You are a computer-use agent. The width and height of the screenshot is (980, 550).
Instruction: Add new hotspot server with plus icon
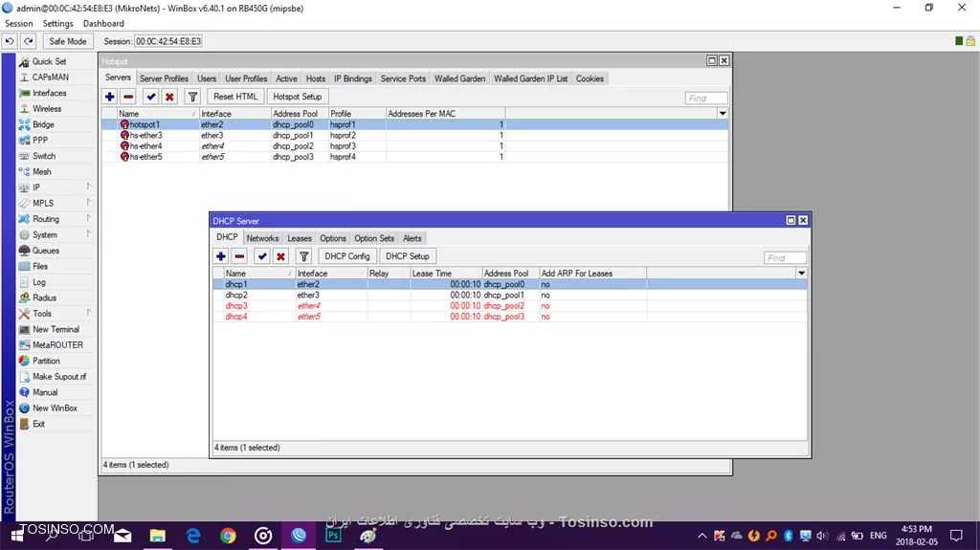pos(109,97)
